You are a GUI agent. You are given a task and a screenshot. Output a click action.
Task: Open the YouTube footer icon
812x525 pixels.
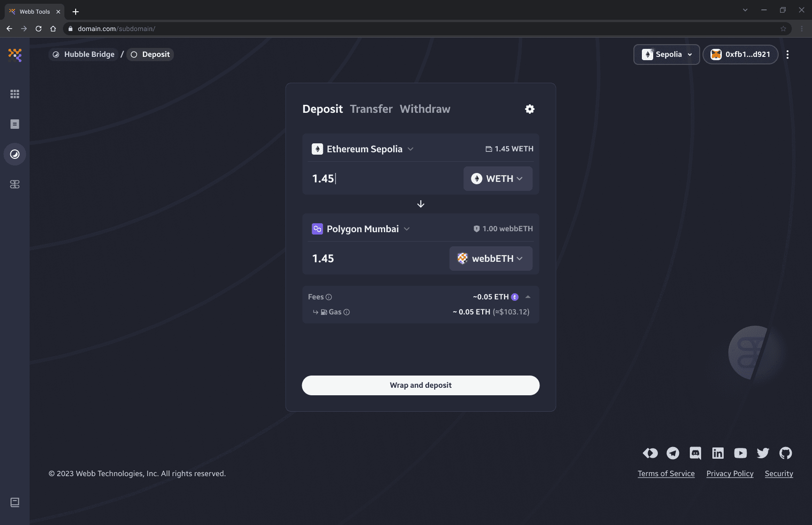pyautogui.click(x=741, y=453)
